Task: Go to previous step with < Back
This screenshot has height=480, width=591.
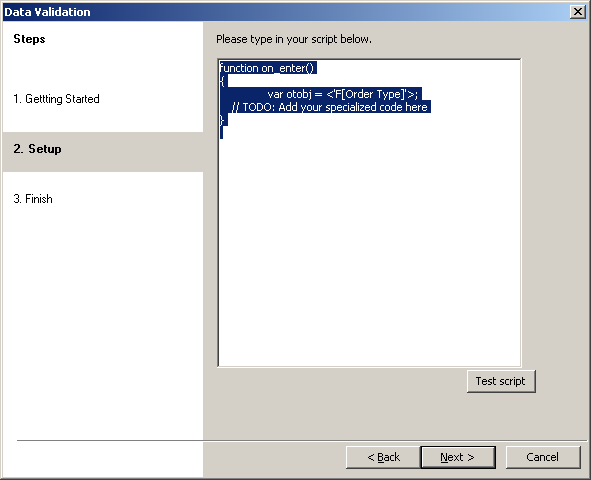Action: 383,457
